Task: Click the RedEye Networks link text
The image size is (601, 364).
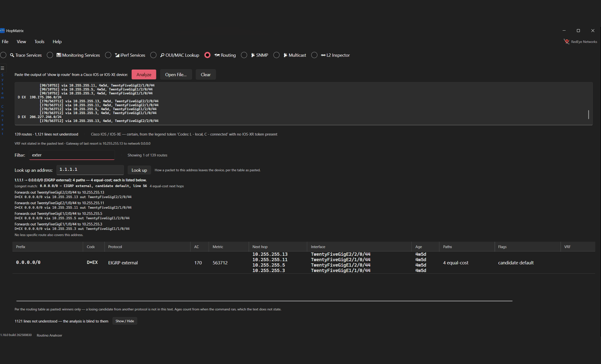Action: click(584, 42)
